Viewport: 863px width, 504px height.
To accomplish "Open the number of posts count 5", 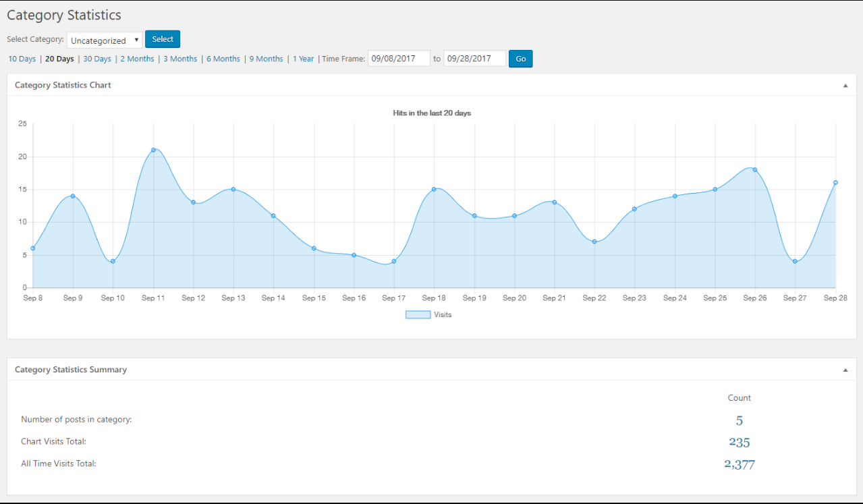I will [x=739, y=421].
